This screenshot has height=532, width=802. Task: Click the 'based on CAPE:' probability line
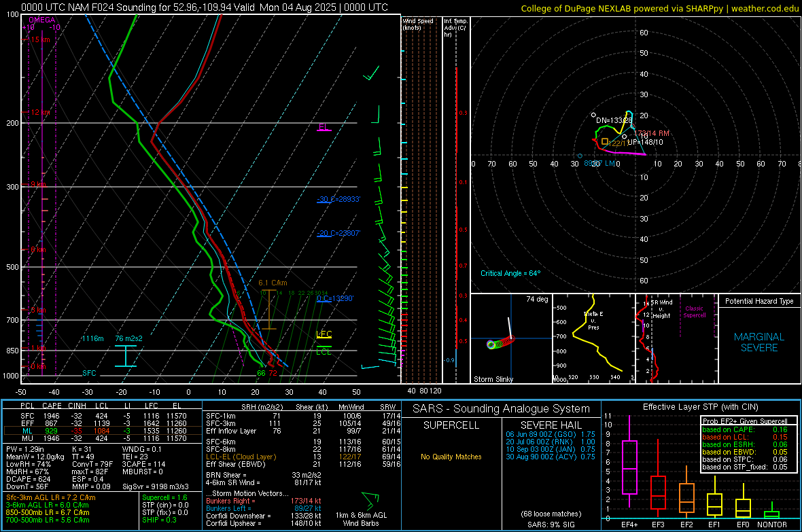744,429
